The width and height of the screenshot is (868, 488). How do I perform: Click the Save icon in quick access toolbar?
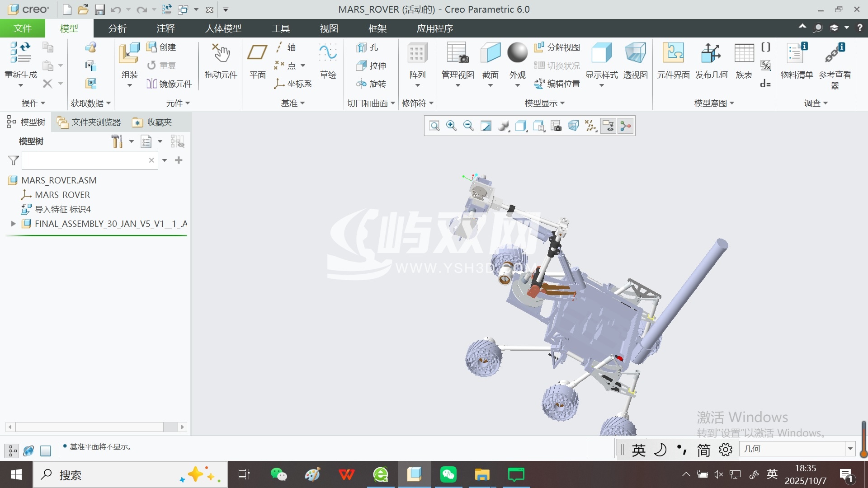pos(100,9)
